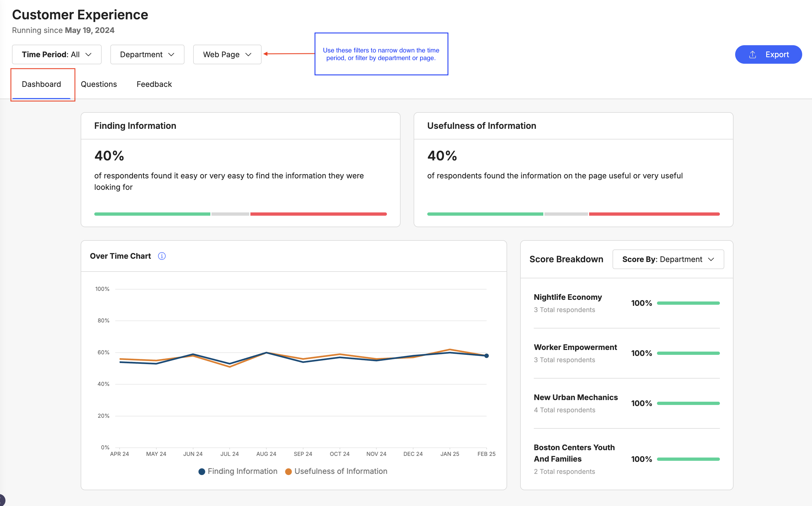Click the upload icon in the Export button
This screenshot has height=506, width=812.
pos(752,54)
